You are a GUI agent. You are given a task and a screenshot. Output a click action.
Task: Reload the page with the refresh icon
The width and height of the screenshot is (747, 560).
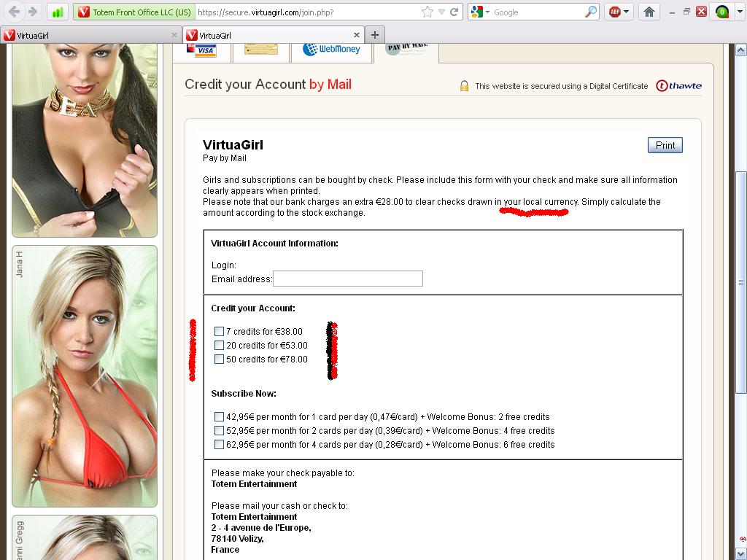(454, 12)
